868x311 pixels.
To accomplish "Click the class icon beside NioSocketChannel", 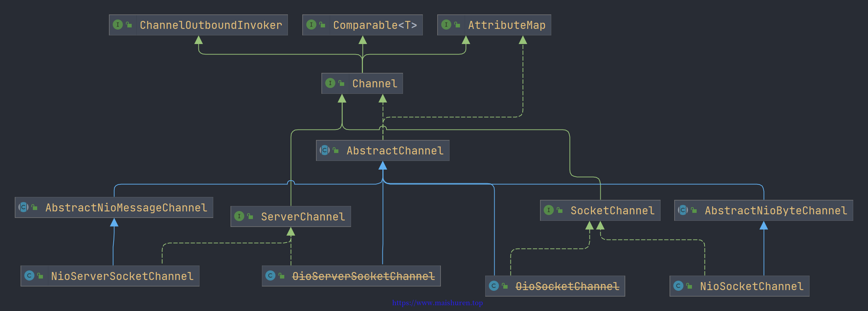I will (x=678, y=286).
